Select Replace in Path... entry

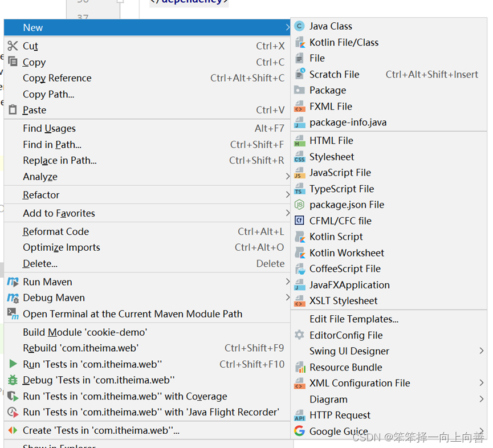(x=147, y=160)
